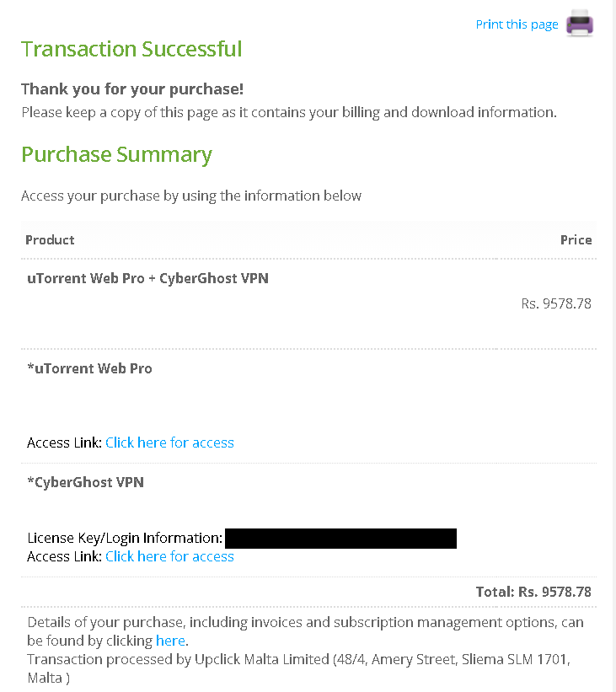Click the Price column header

click(x=576, y=240)
